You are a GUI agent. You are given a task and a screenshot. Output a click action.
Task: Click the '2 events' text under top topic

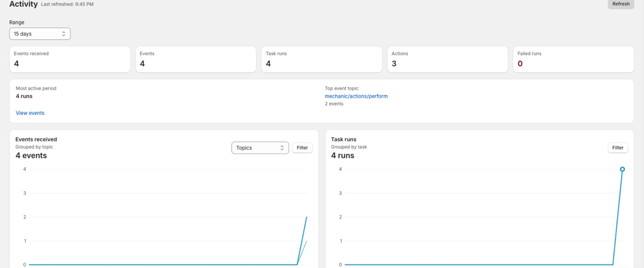[334, 104]
